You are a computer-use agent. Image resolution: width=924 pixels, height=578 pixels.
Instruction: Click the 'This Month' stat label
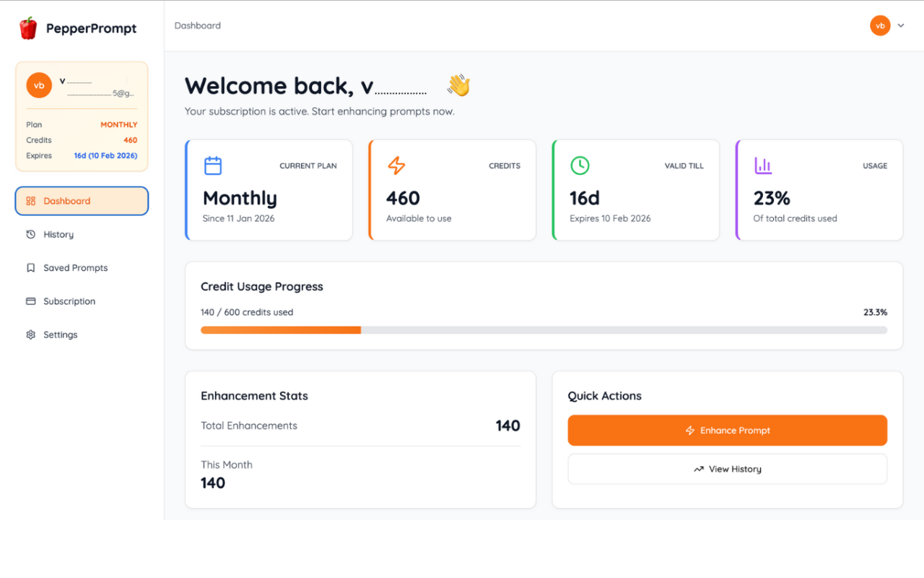click(x=227, y=465)
